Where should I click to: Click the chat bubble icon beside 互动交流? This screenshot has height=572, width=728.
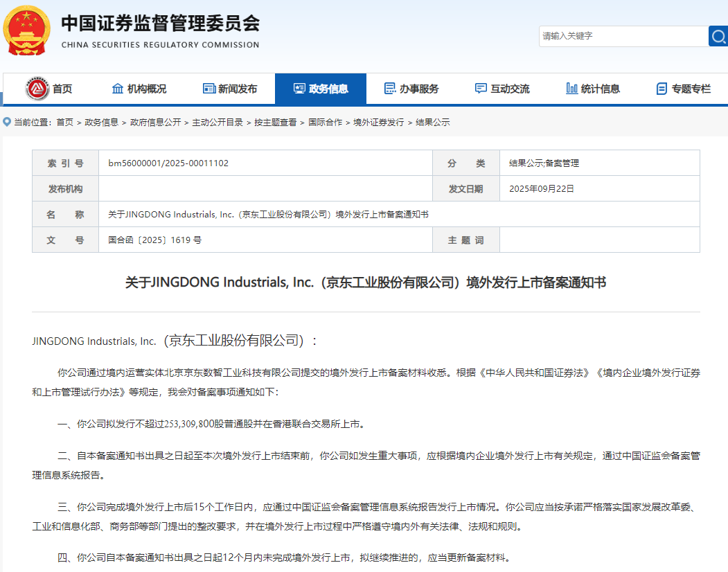[x=481, y=88]
